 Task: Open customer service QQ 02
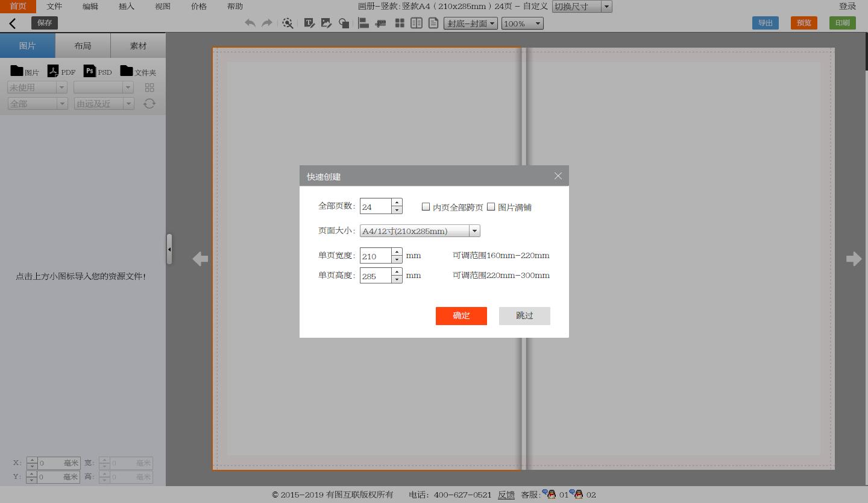pyautogui.click(x=576, y=494)
